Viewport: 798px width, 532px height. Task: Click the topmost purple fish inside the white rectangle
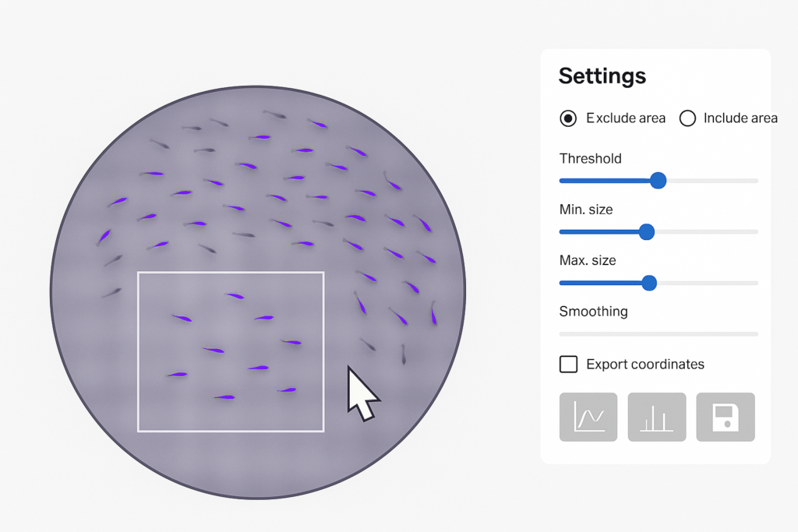[234, 295]
